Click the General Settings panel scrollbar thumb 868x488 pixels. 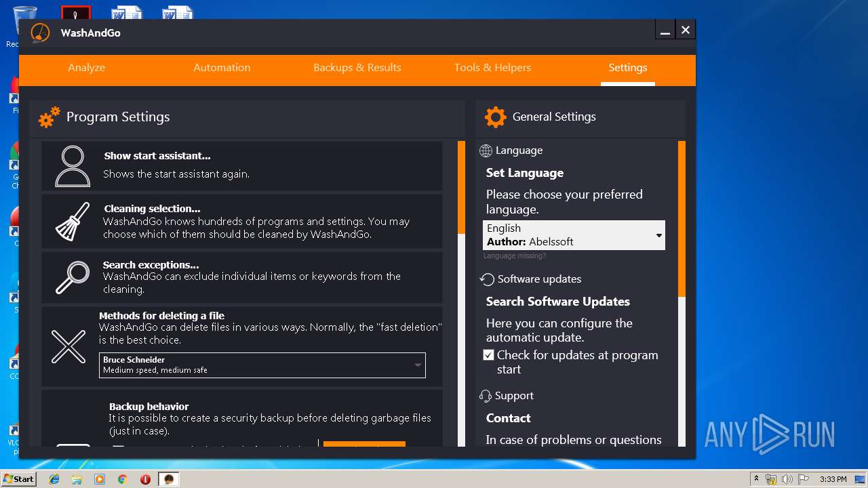682,219
